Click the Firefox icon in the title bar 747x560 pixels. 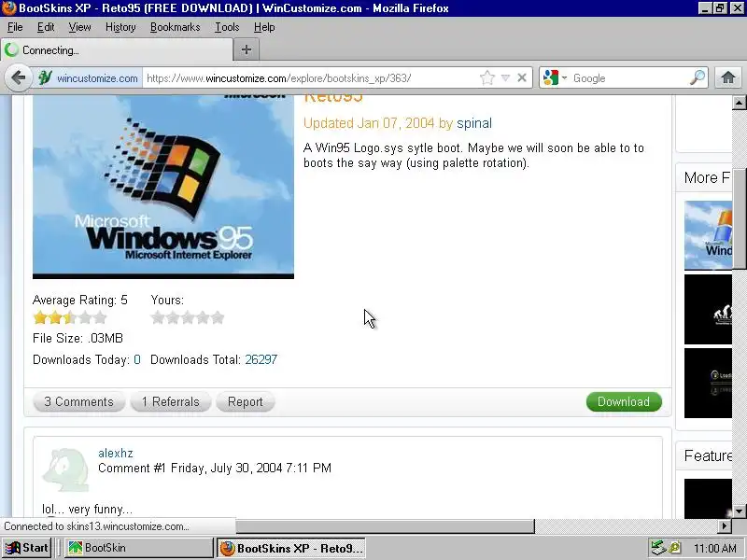click(x=8, y=8)
